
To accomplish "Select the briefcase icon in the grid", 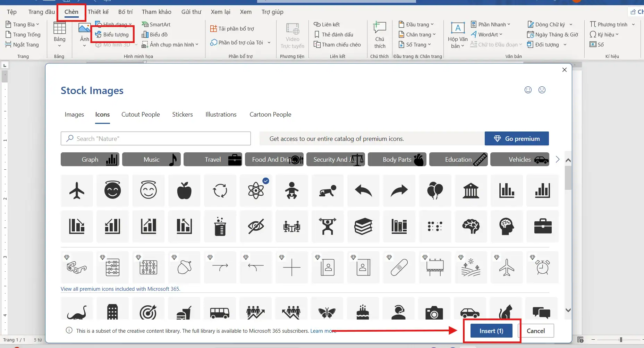I will pos(543,227).
